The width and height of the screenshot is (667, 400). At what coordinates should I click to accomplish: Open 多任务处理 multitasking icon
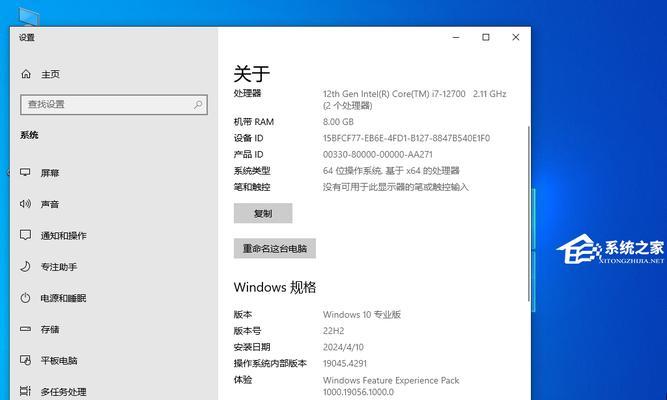coord(25,391)
